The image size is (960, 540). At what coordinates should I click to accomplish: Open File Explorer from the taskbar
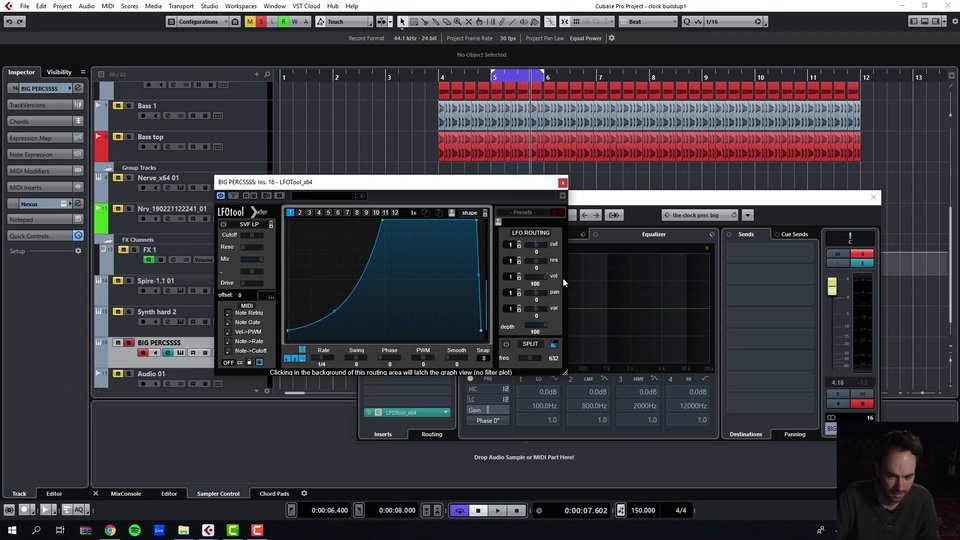pos(184,530)
